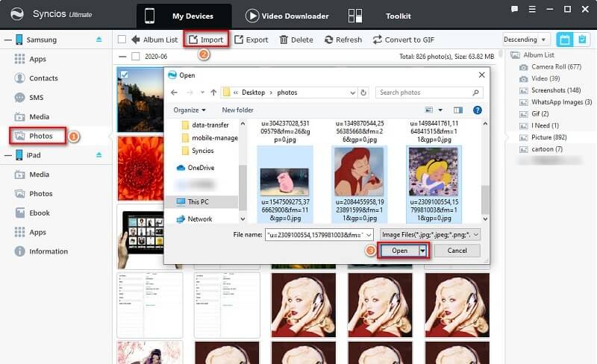Viewport: 597px width, 364px height.
Task: Open dialog help icon
Action: 477,110
